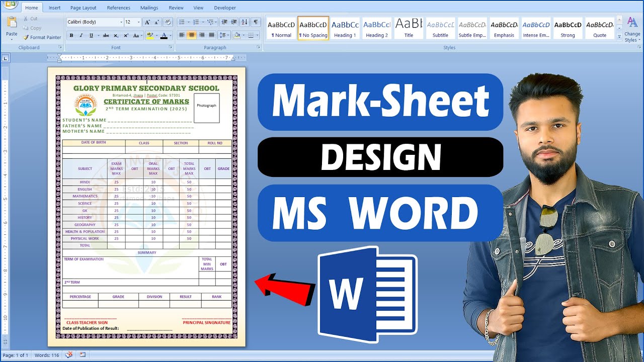This screenshot has height=362, width=644.
Task: Click Clear Formatting icon
Action: [168, 22]
